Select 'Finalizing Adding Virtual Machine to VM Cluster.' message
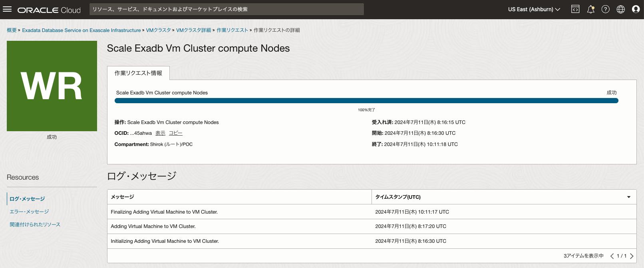The width and height of the screenshot is (644, 268). click(x=164, y=212)
